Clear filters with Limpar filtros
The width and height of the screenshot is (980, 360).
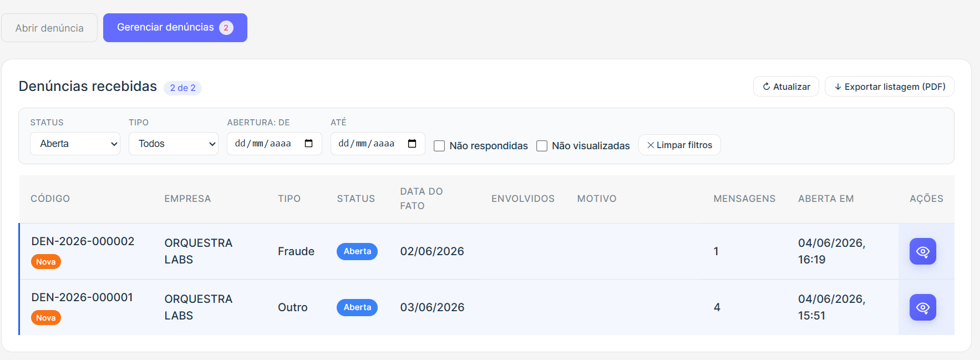pyautogui.click(x=679, y=145)
